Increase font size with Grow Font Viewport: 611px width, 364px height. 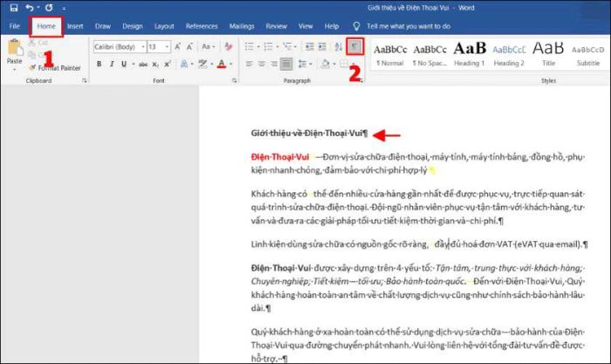[178, 47]
